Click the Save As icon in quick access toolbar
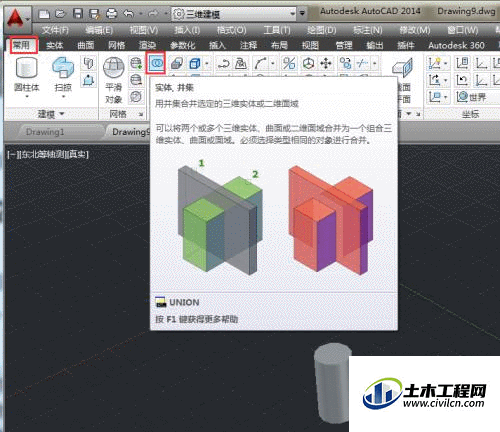Screen dimensions: 500x432 click(x=94, y=14)
